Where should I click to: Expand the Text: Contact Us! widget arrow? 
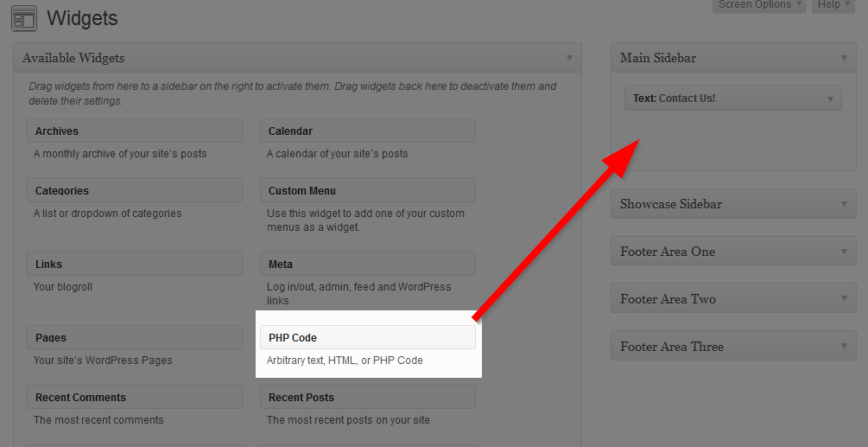click(830, 99)
